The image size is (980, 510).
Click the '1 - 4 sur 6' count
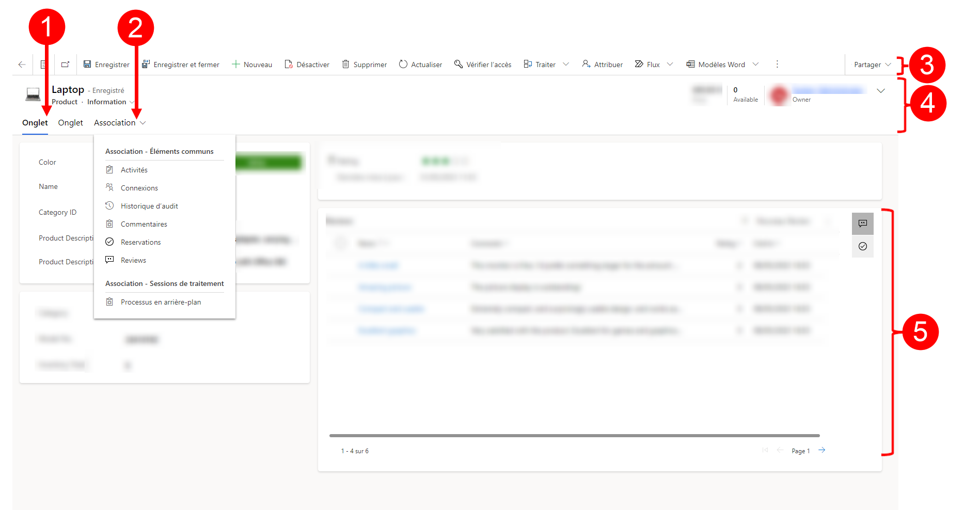[355, 451]
